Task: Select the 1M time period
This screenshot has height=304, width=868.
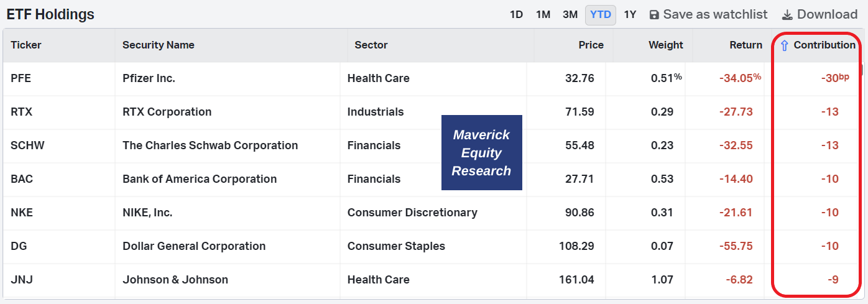Action: pos(543,14)
